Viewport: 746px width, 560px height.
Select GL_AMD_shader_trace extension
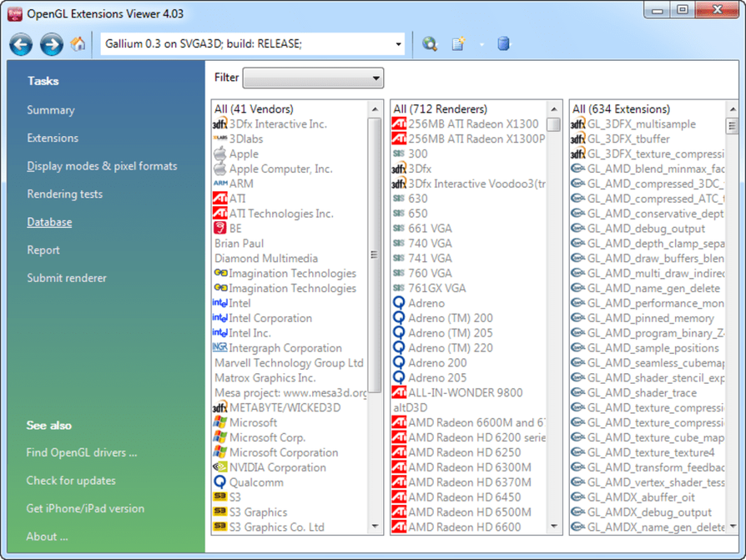(x=642, y=393)
